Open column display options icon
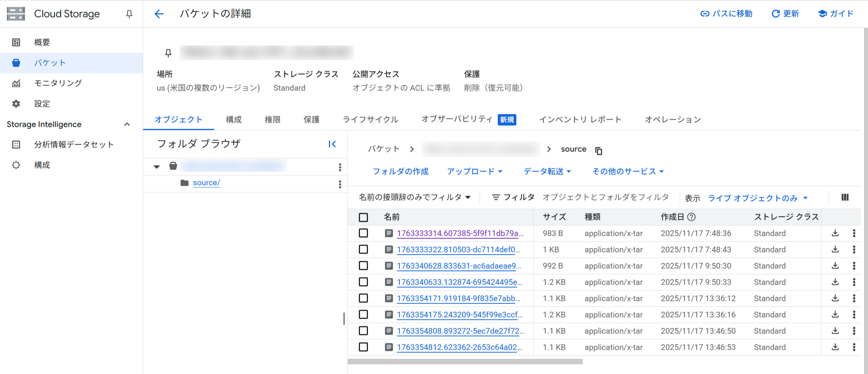 click(845, 197)
